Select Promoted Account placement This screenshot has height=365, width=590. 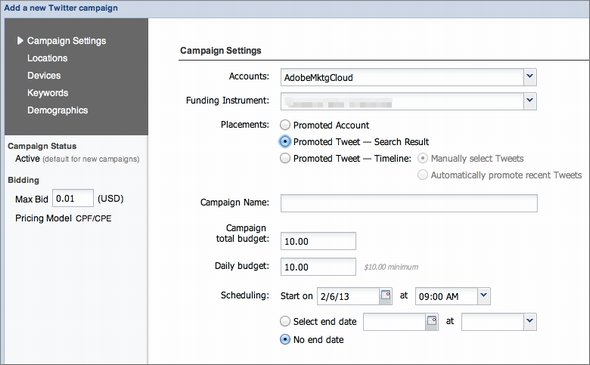[x=285, y=125]
